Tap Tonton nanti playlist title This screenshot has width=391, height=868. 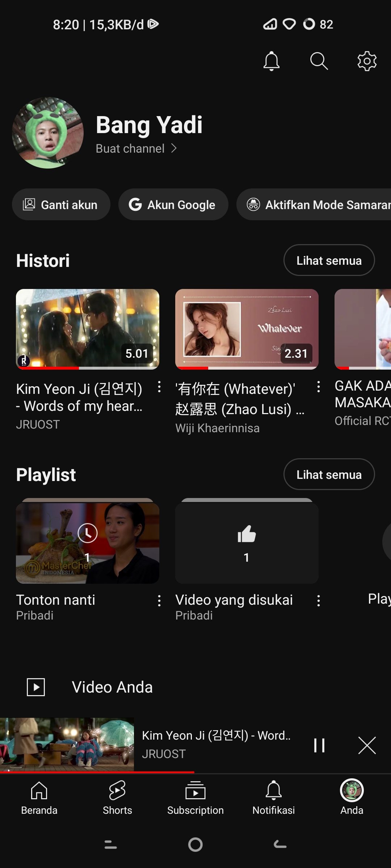pos(56,600)
